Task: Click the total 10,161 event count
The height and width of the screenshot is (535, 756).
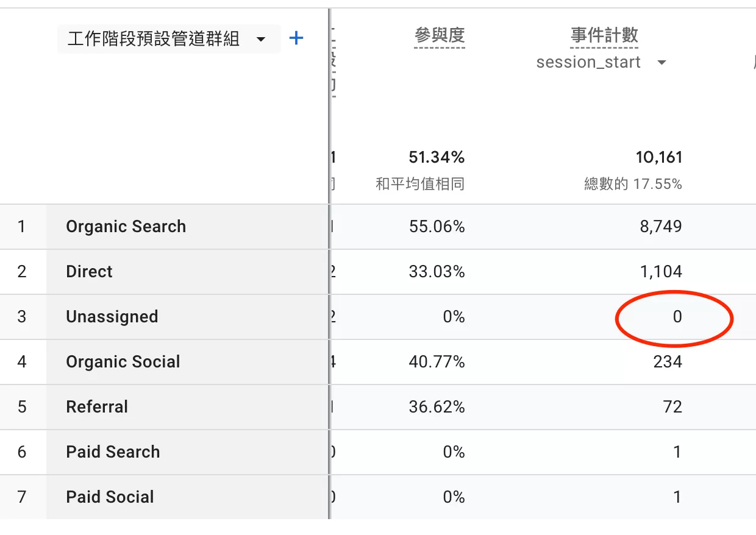Action: [x=658, y=157]
